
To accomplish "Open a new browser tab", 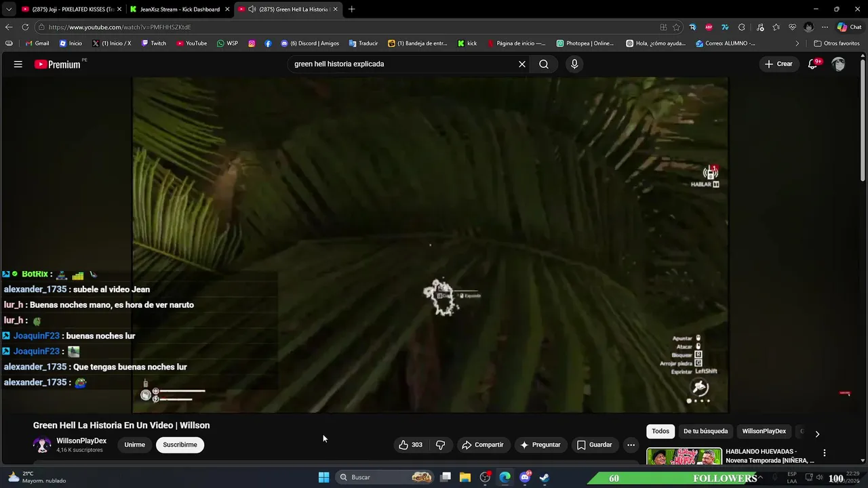I will tap(351, 9).
